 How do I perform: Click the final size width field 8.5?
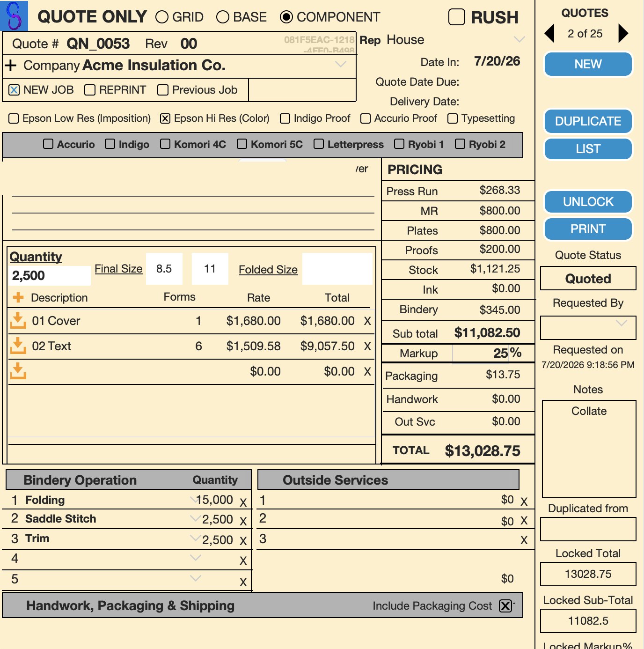point(164,269)
